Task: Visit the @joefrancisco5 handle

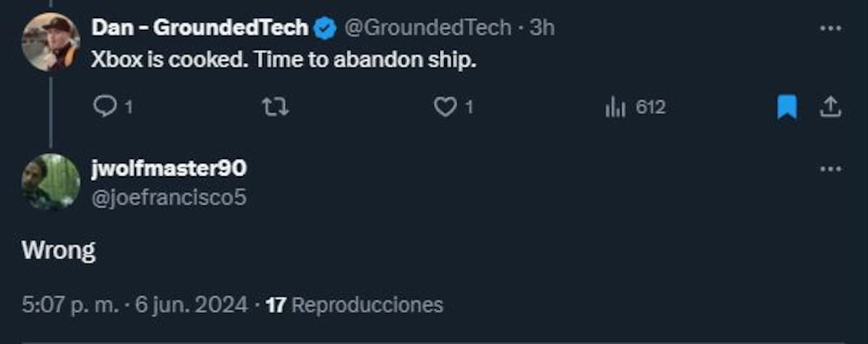Action: point(169,197)
